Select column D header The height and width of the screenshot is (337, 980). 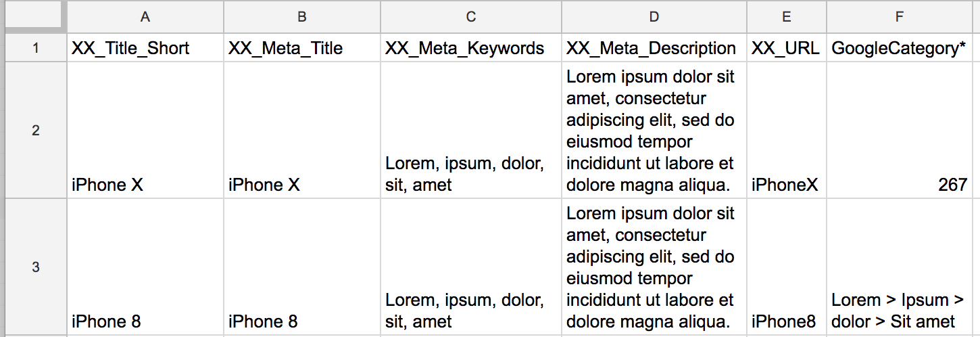coord(654,17)
